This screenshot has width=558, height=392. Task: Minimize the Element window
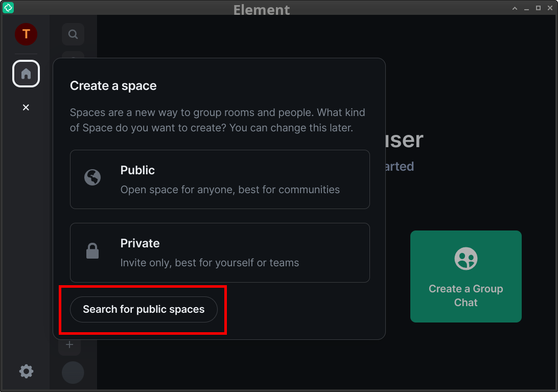[x=526, y=8]
